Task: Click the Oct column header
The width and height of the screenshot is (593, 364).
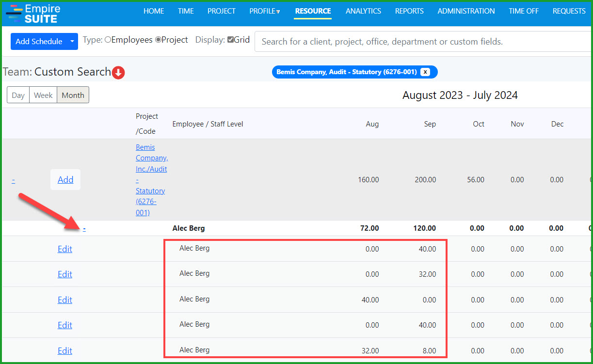Action: click(x=479, y=124)
